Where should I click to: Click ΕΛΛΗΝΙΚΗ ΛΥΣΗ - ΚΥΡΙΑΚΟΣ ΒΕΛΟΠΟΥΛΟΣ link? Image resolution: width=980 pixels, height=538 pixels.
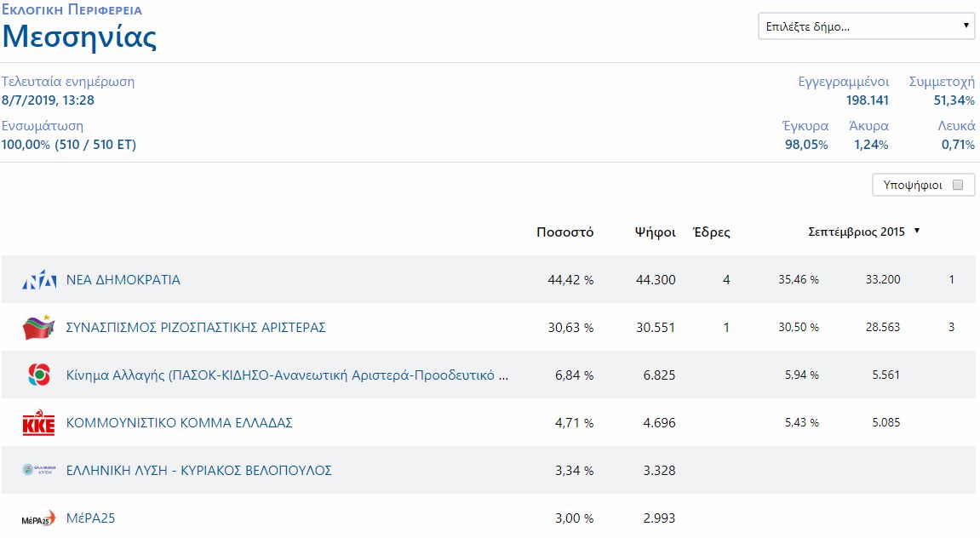pyautogui.click(x=199, y=471)
